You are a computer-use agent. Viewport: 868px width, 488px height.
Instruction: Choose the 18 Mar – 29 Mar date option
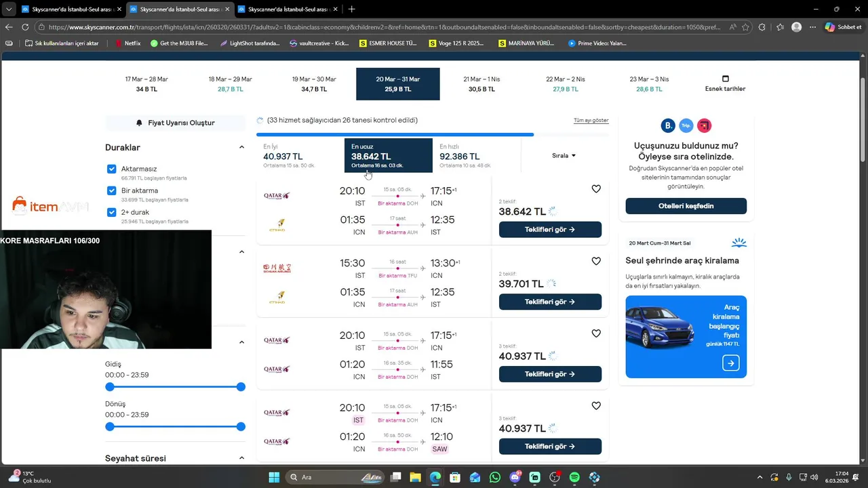[x=231, y=84]
